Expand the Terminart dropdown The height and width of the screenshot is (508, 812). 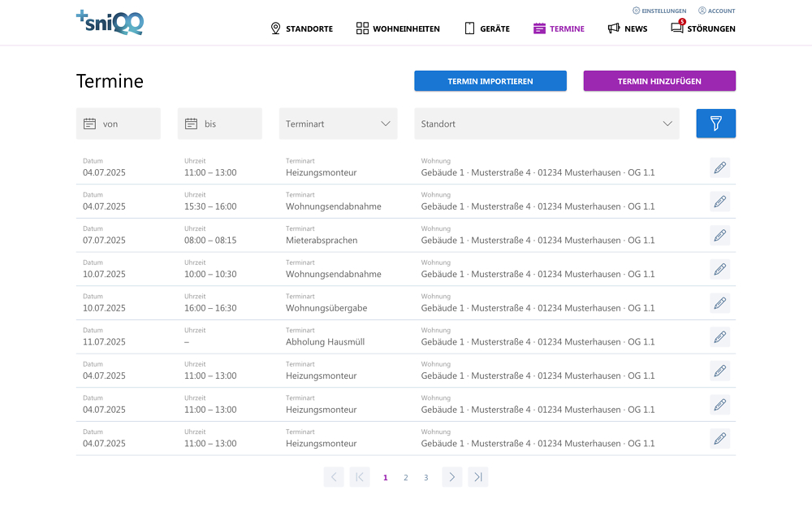click(338, 124)
